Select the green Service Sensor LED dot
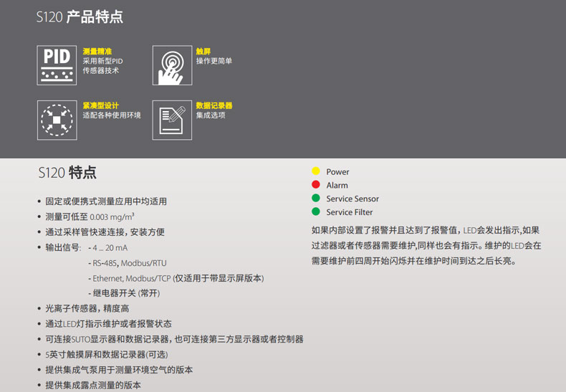 (x=315, y=199)
